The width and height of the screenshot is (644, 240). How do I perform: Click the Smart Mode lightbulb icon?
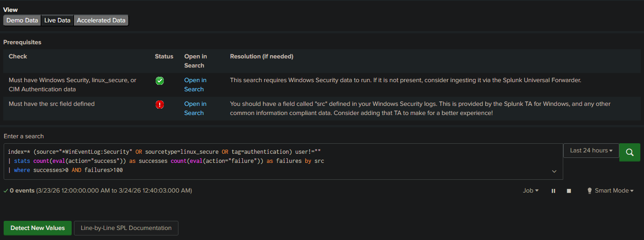[589, 191]
